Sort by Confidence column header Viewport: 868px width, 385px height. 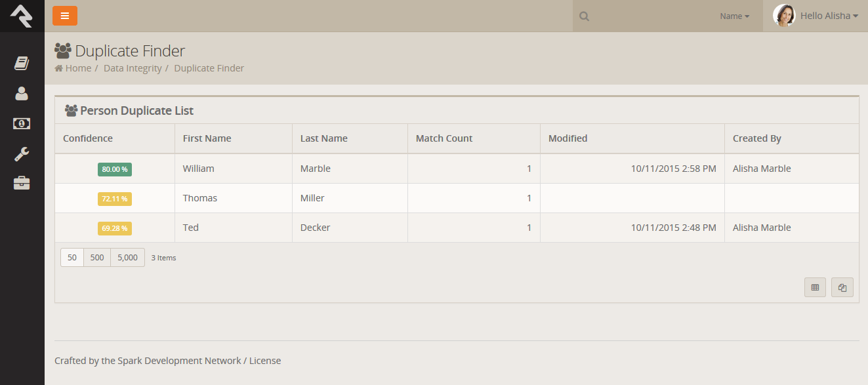click(x=88, y=138)
